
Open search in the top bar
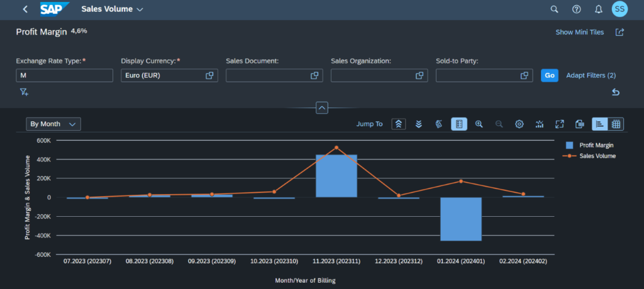coord(554,9)
